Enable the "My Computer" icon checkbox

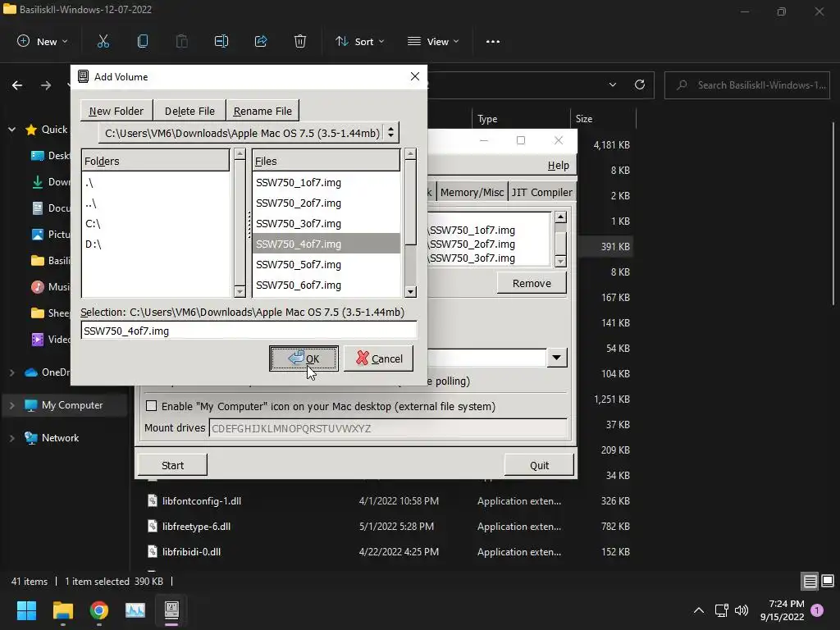(152, 406)
